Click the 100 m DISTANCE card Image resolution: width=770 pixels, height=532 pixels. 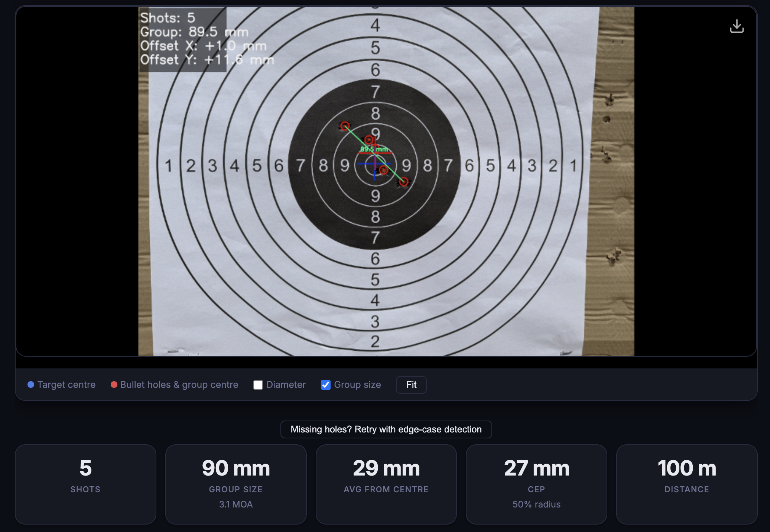point(686,484)
